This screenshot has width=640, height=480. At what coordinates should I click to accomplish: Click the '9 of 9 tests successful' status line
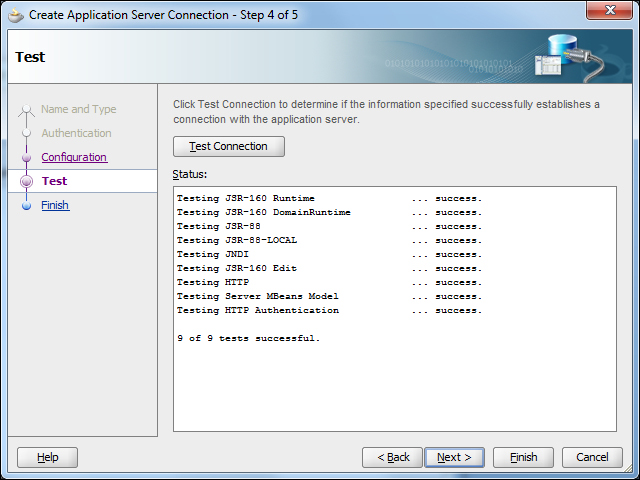(x=248, y=339)
